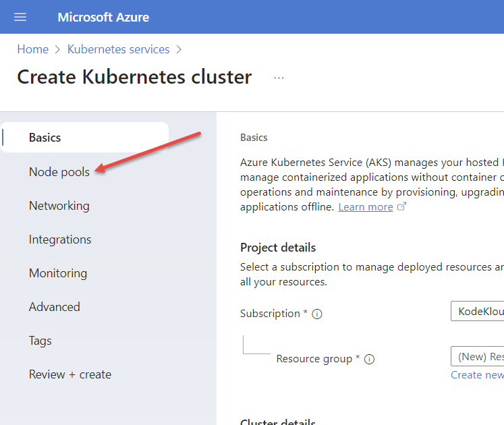Image resolution: width=504 pixels, height=425 pixels.
Task: Open the Azure portal hamburger menu
Action: (x=20, y=17)
